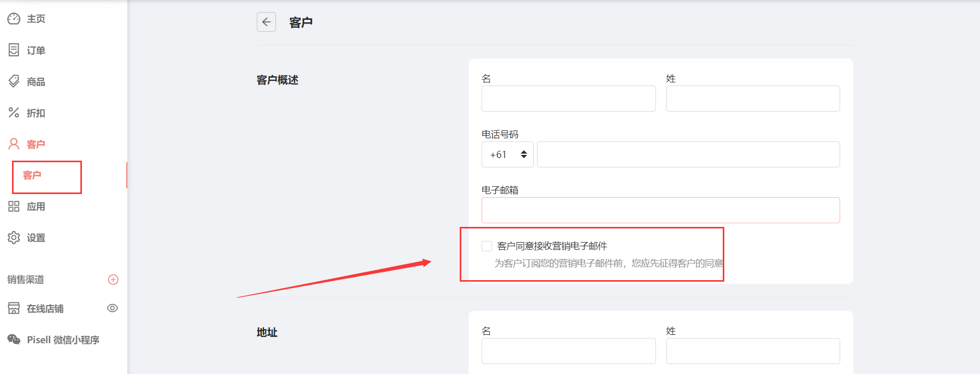The width and height of the screenshot is (980, 374).
Task: Expand the 客户 parent menu label
Action: 36,144
